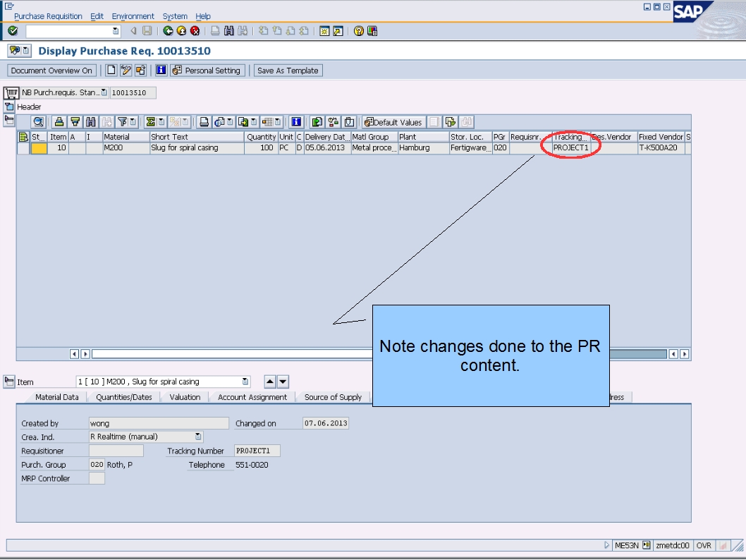Open the Export dropdown arrow in grid

pos(254,122)
